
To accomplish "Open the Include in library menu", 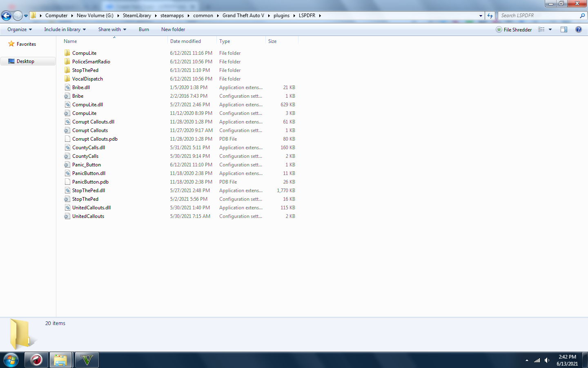I will [x=65, y=29].
